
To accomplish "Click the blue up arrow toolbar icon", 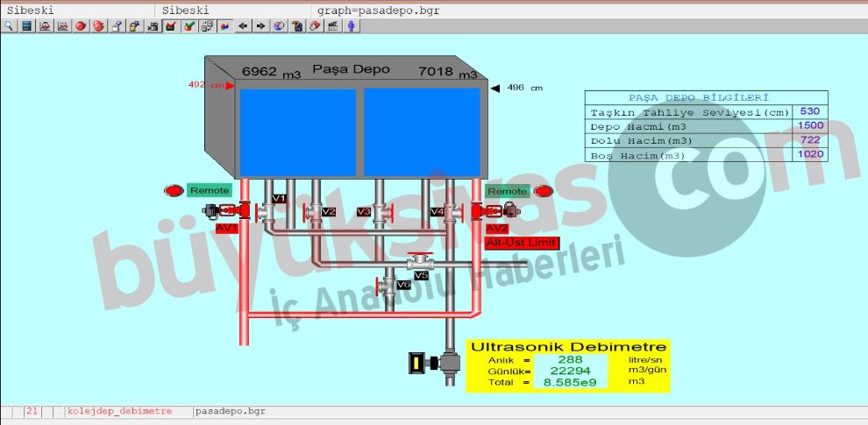I will pos(352,27).
